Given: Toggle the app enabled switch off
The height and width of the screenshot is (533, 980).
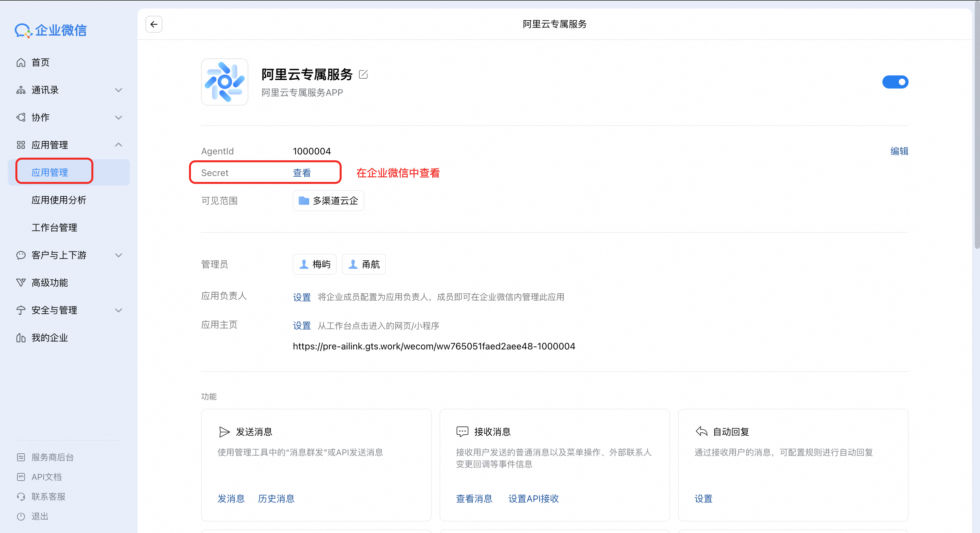Looking at the screenshot, I should pos(895,82).
